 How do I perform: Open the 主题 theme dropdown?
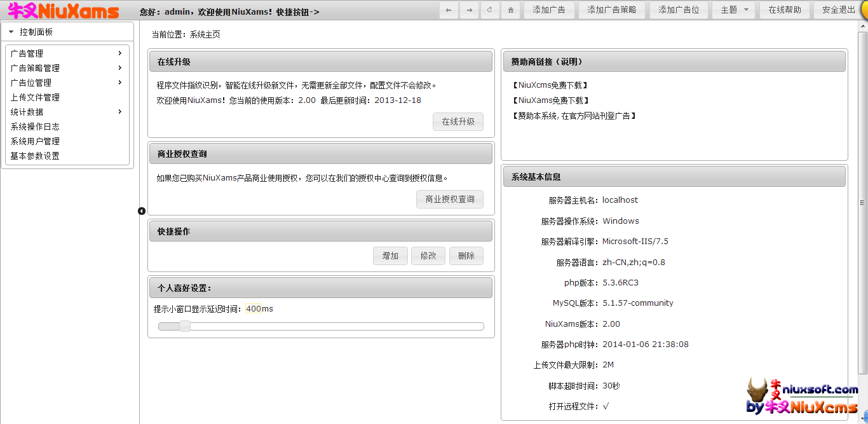(734, 10)
